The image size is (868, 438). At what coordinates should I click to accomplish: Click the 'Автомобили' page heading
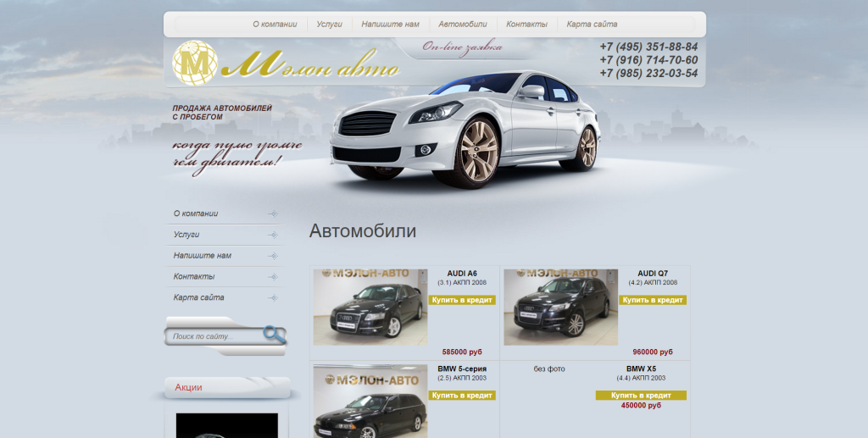(363, 230)
